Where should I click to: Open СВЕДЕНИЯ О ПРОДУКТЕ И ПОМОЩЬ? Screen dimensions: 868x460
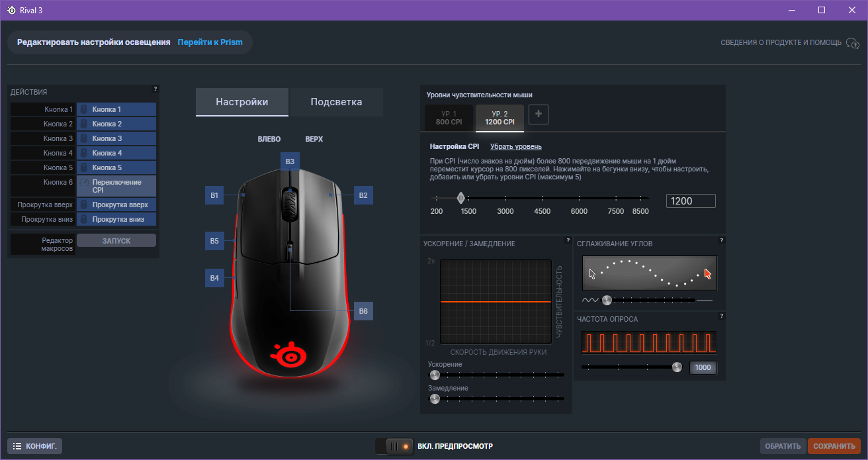[781, 43]
